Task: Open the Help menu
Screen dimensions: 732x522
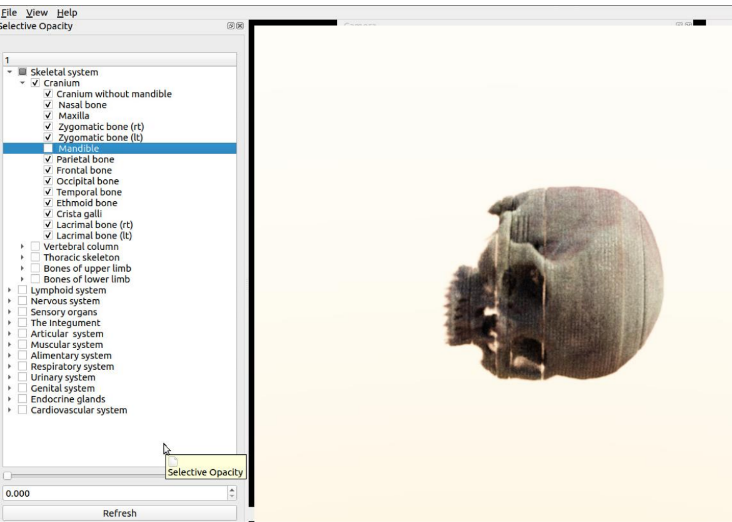Action: click(x=67, y=12)
